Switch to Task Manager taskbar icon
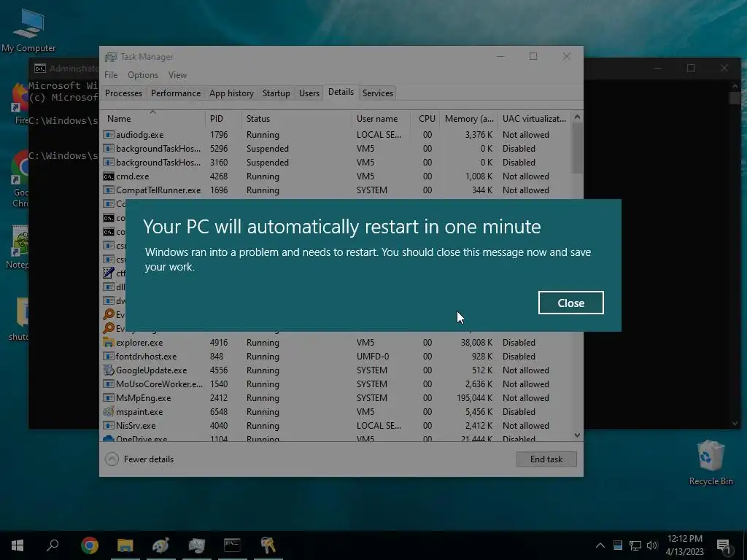Screen dimensions: 747x560 coord(197,545)
